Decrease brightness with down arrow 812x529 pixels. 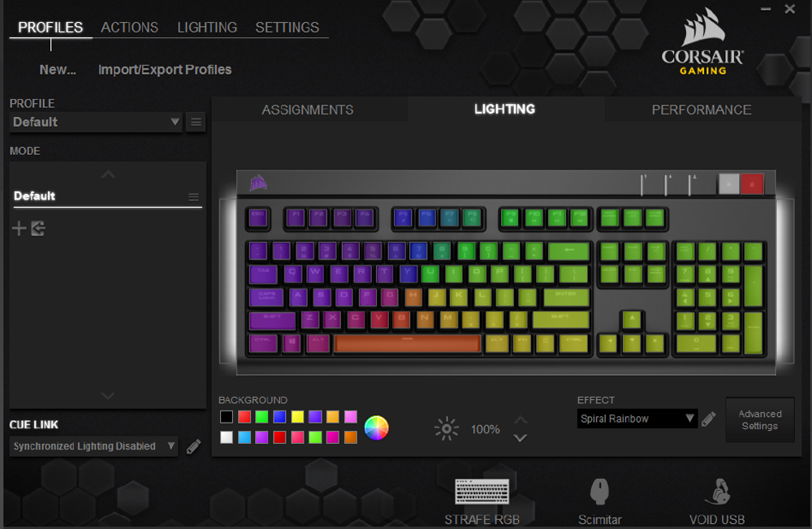click(520, 438)
